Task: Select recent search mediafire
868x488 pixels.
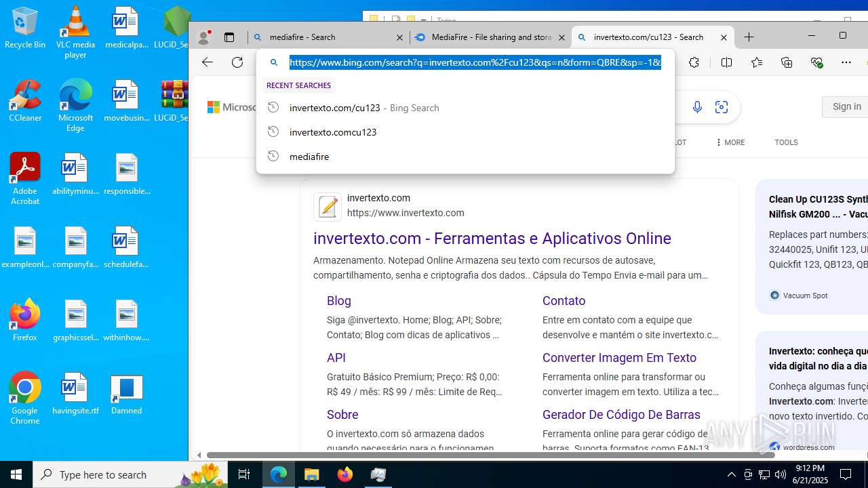Action: point(465,157)
